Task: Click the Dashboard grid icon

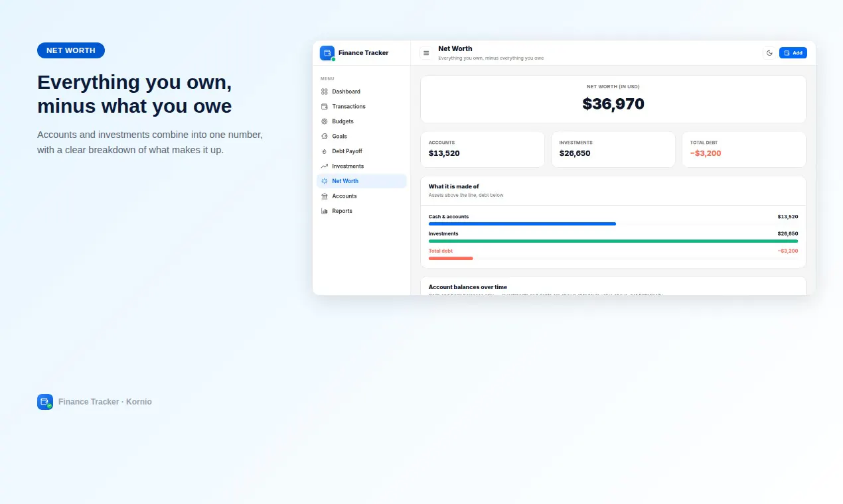Action: (325, 92)
